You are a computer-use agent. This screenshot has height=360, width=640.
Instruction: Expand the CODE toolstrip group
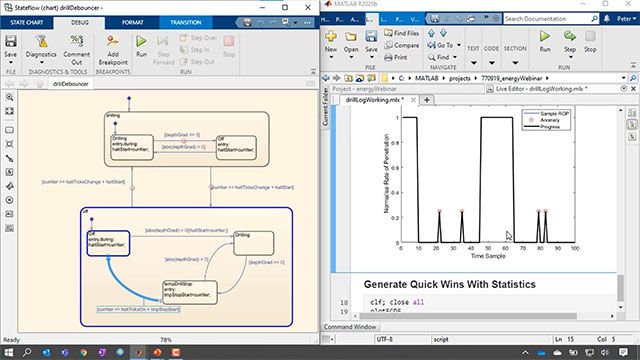(491, 62)
